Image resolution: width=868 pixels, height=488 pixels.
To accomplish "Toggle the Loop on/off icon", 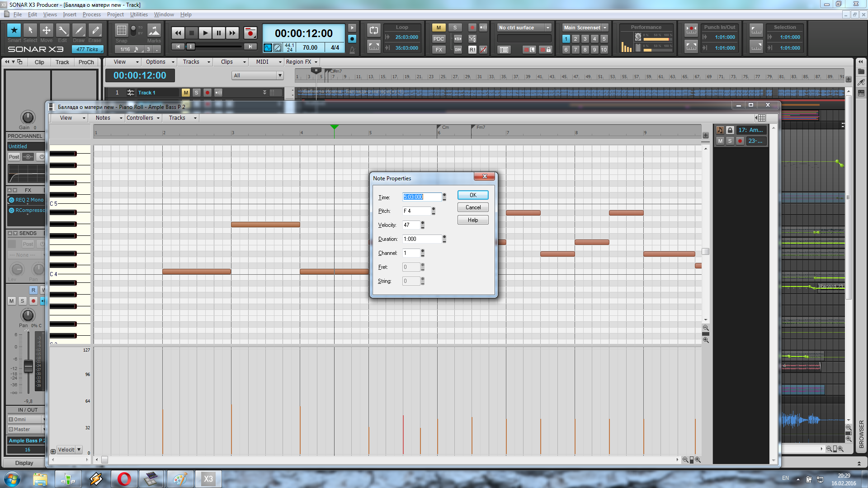I will (374, 30).
